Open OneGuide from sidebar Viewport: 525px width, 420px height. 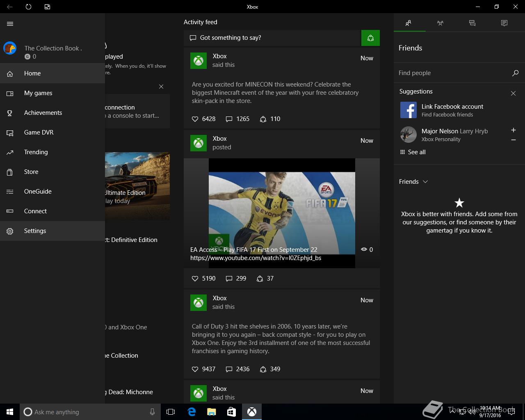click(52, 192)
